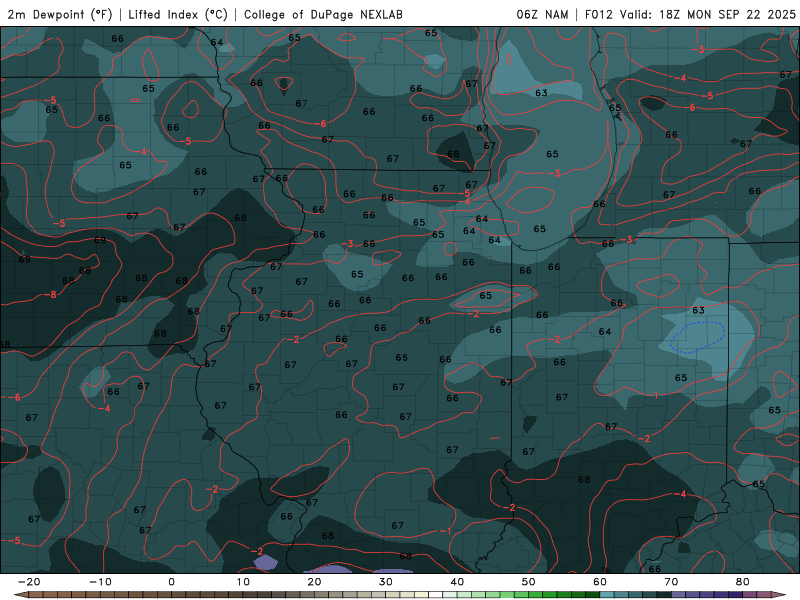
Task: Select the 'College of DuPage NEXLAB' header label
Action: click(x=323, y=14)
